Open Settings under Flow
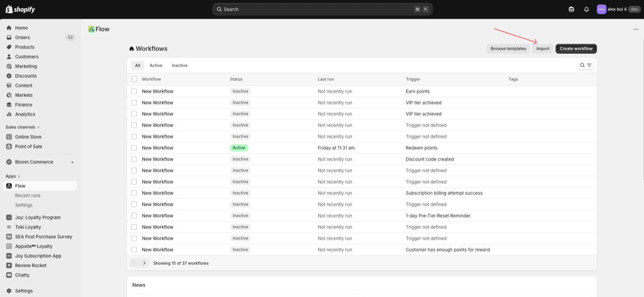The width and height of the screenshot is (644, 297). pyautogui.click(x=24, y=205)
